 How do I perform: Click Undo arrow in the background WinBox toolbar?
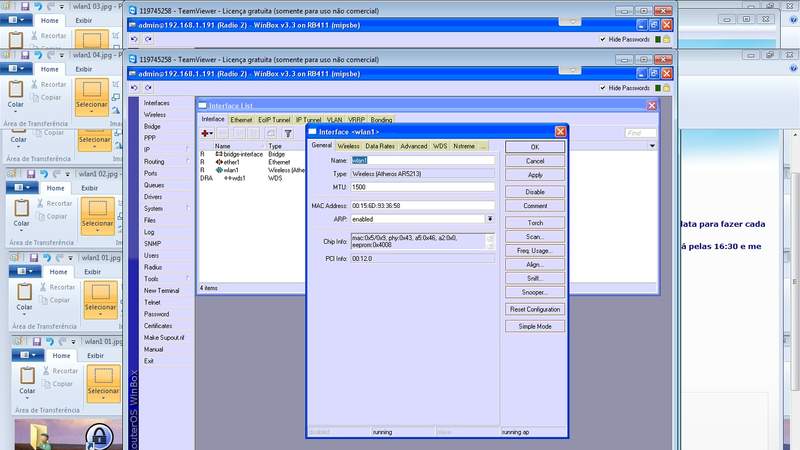[x=134, y=39]
